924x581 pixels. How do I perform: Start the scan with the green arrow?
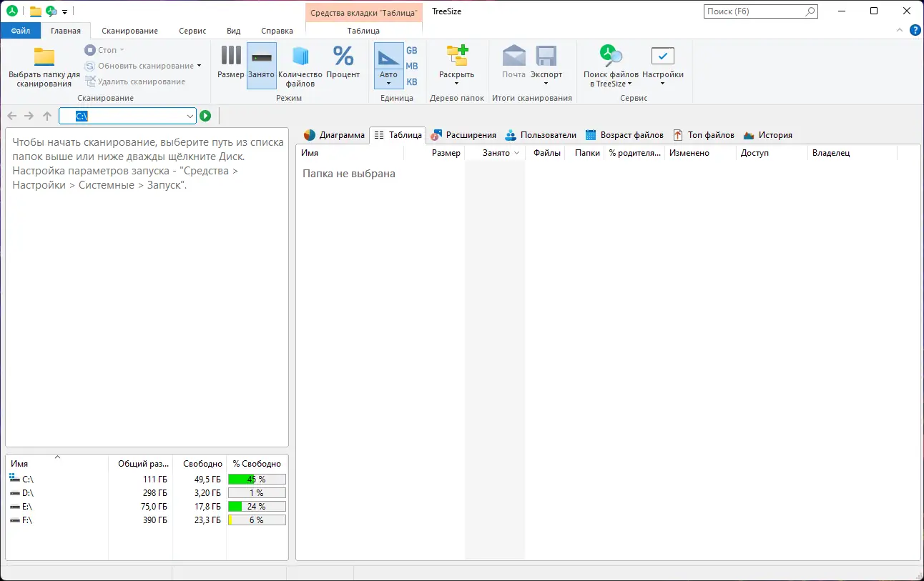click(x=205, y=115)
